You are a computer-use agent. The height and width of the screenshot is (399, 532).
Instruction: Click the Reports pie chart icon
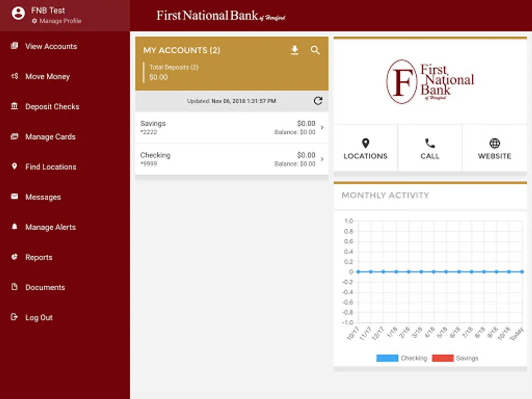pyautogui.click(x=15, y=257)
